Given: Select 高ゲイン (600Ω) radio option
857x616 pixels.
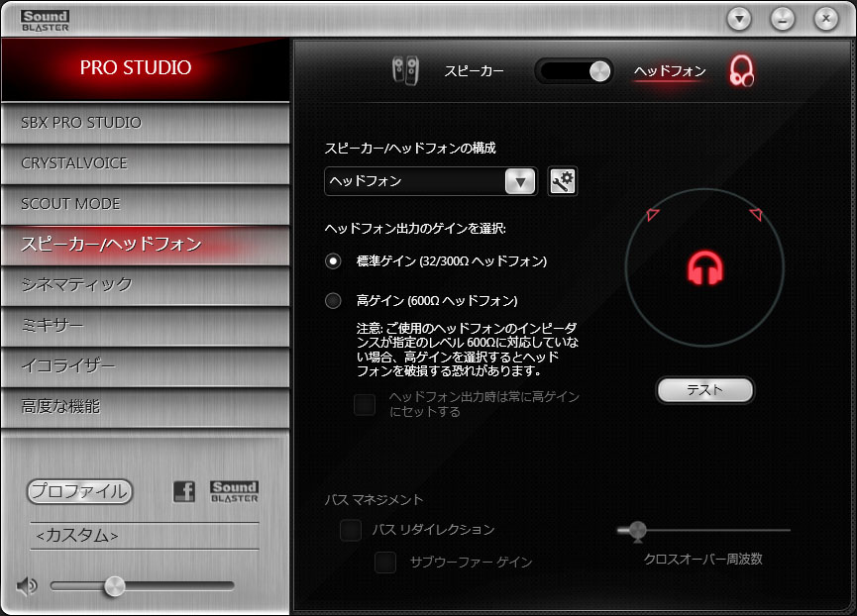Looking at the screenshot, I should [334, 300].
